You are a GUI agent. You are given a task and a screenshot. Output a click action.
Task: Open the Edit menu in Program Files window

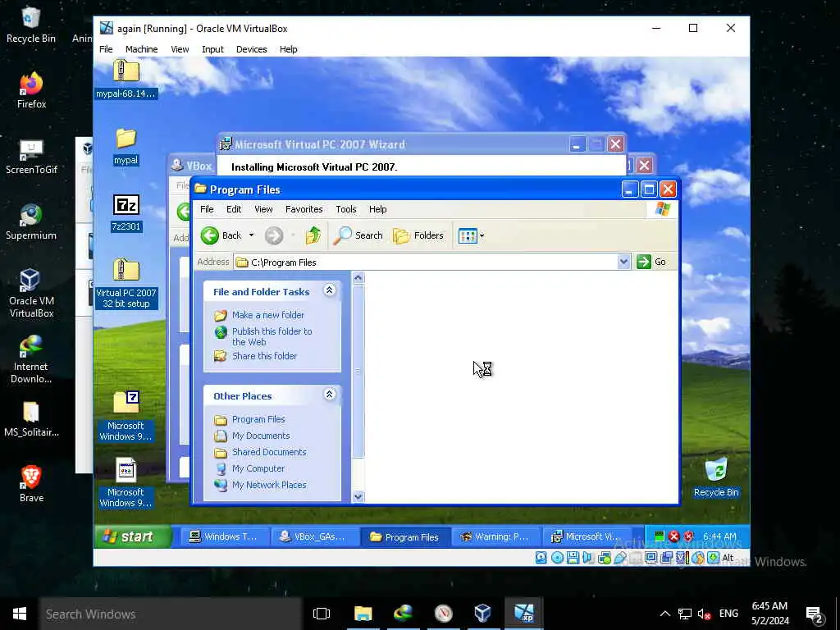point(234,209)
